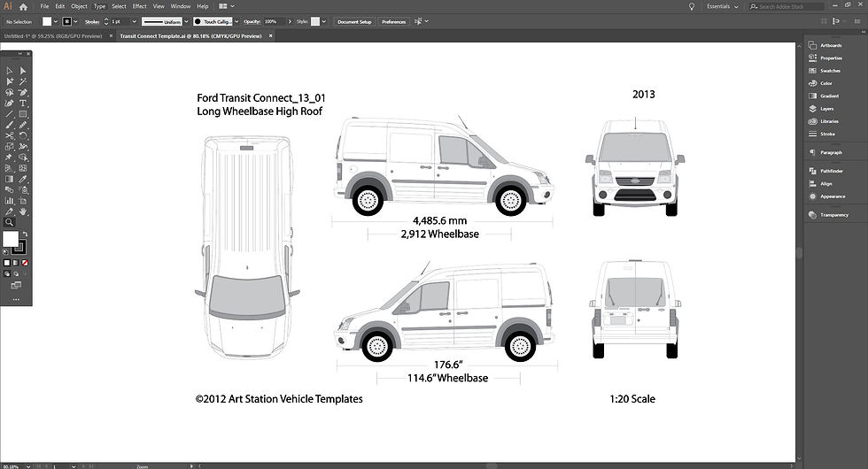
Task: Pick the Eyedropper tool
Action: click(23, 179)
